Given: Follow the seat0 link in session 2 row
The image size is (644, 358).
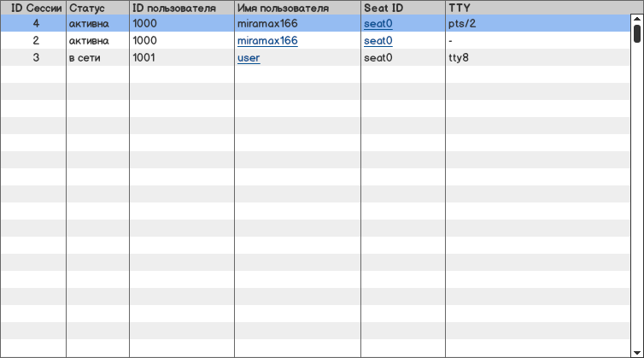Looking at the screenshot, I should pos(378,41).
